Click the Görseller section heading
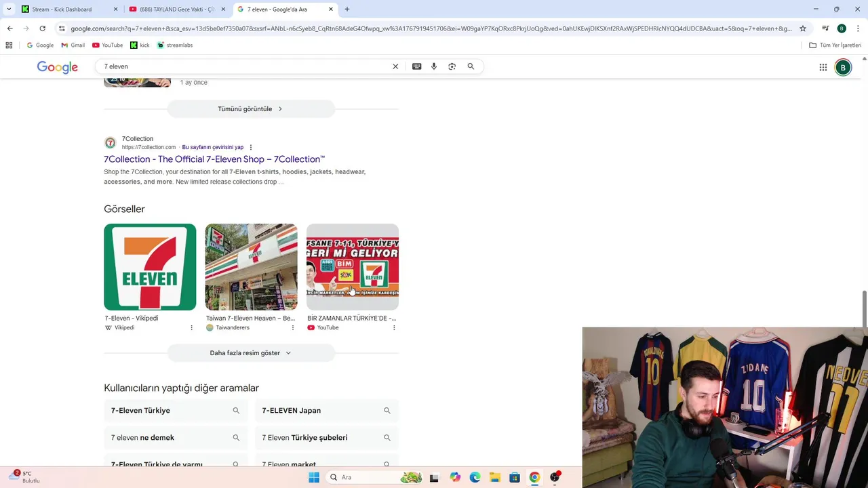 124,209
